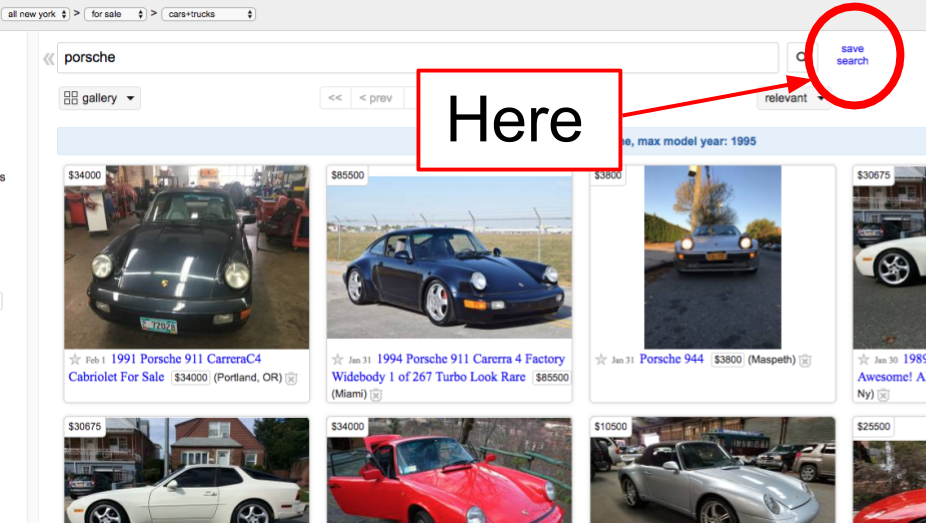Hide the Porsche 944 Maspeth listing

805,360
